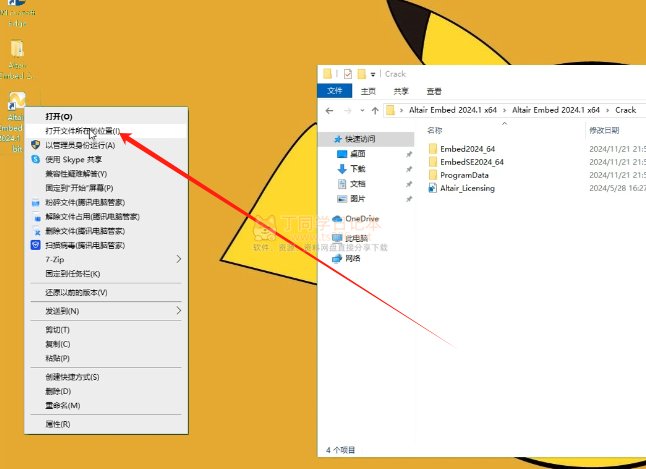Select 固定到"开始"屏幕(P) entry

(79, 188)
